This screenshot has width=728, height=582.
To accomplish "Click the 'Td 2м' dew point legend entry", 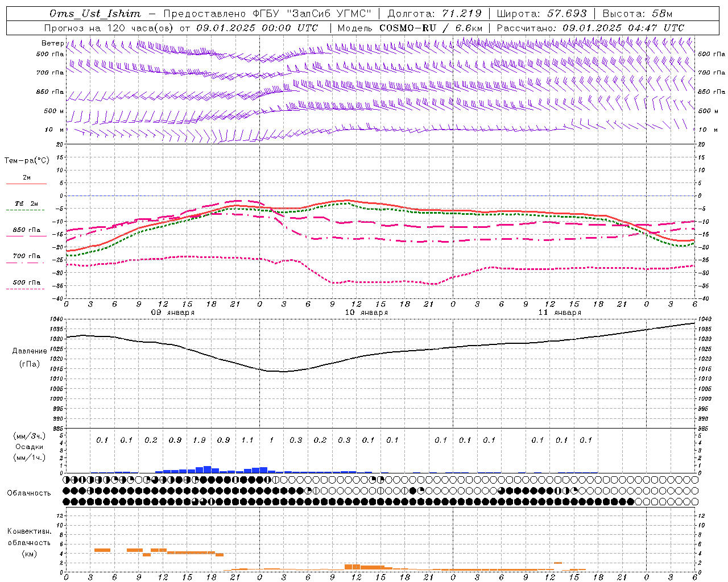I will pos(26,203).
